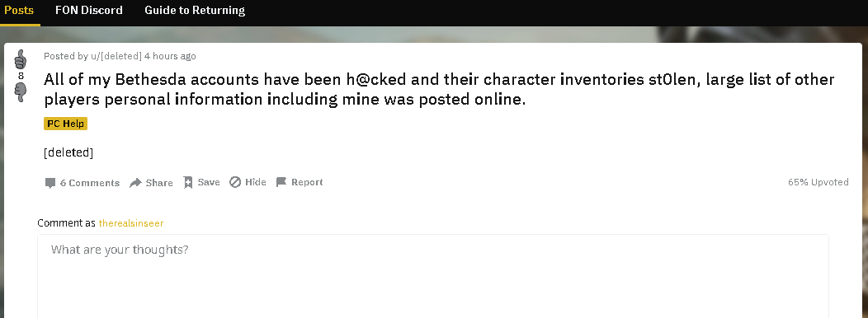This screenshot has height=318, width=868.
Task: Open the FON Discord tab
Action: [x=89, y=10]
